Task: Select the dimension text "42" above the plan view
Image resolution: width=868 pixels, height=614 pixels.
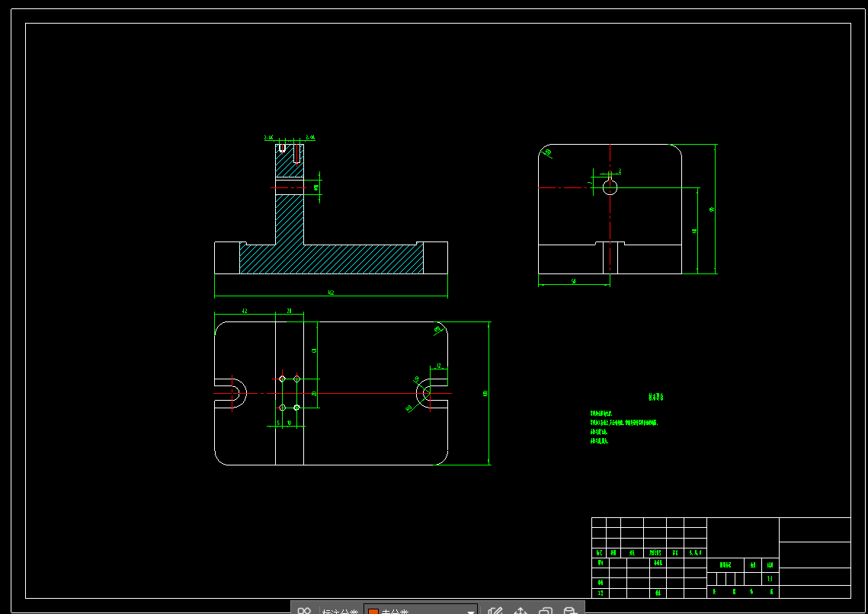Action: pos(244,311)
